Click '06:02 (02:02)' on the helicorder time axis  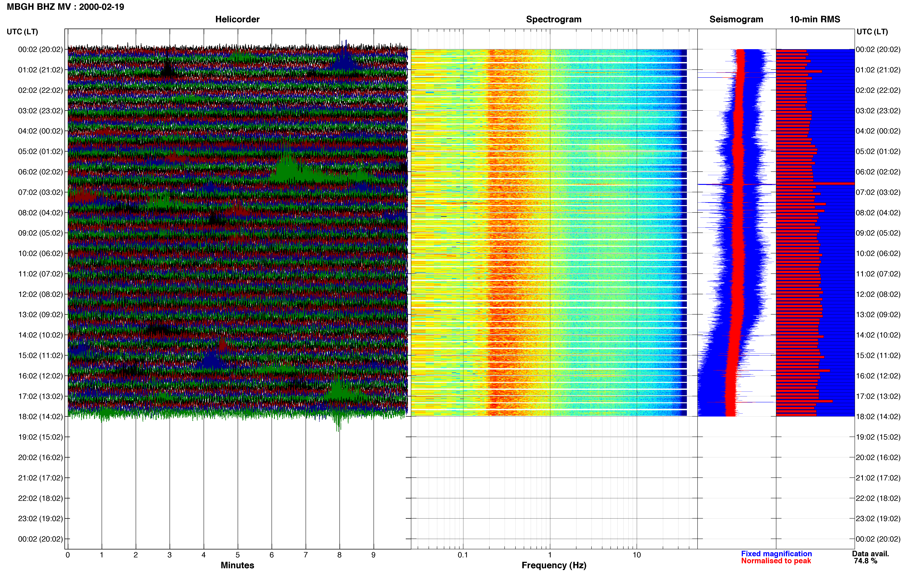tap(41, 172)
